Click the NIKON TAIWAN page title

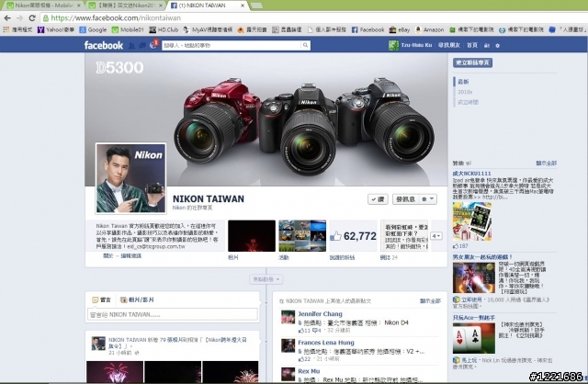coord(209,198)
